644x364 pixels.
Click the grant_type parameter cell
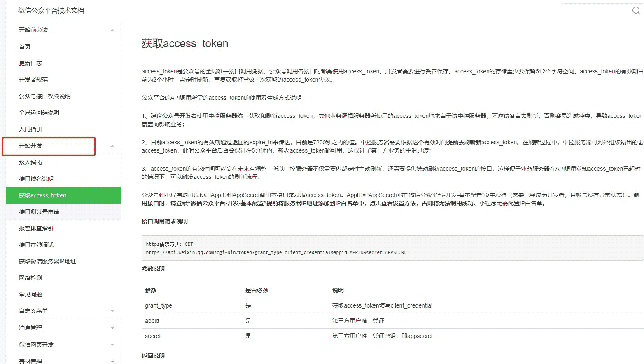[159, 305]
